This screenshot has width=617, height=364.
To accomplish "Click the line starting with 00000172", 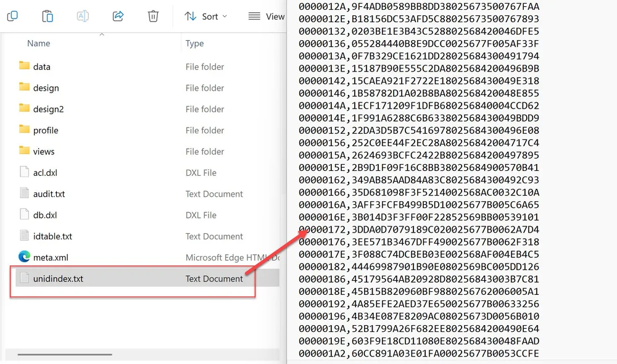I will coord(419,230).
